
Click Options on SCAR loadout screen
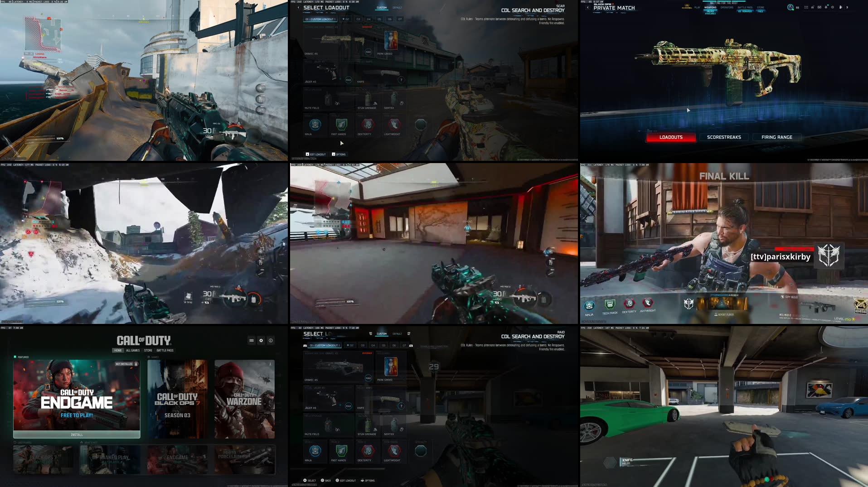(339, 154)
